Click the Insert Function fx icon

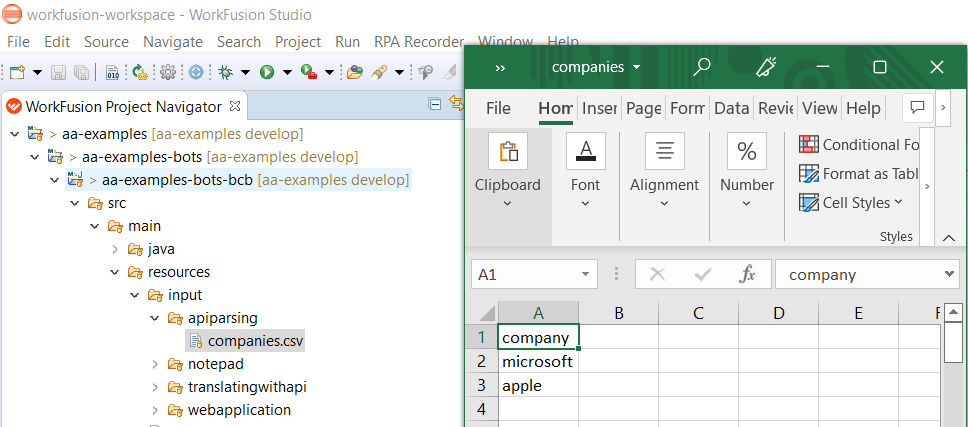[x=747, y=275]
